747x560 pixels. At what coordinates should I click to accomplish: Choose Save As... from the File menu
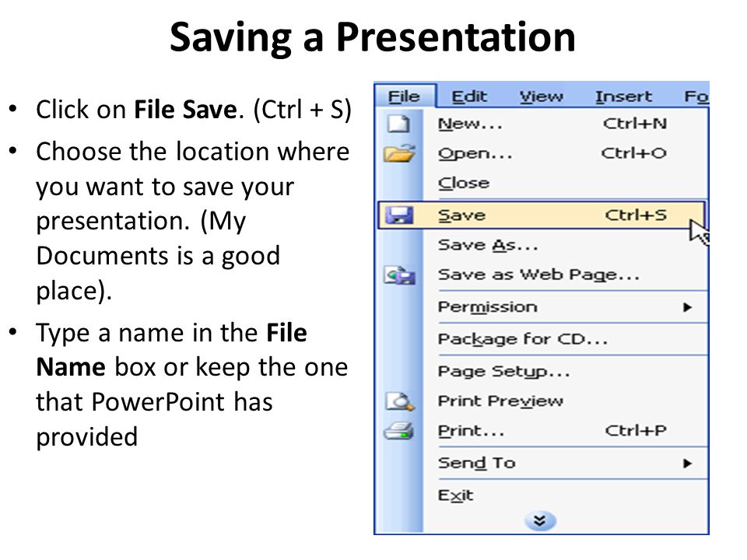(488, 245)
